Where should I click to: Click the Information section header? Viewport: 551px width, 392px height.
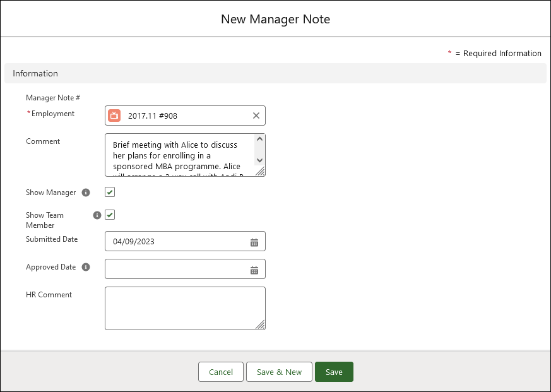point(275,73)
